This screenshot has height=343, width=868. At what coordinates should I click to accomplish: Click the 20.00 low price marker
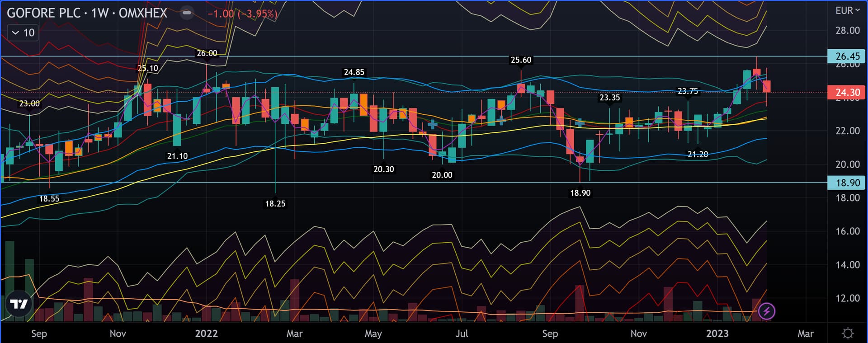click(442, 175)
